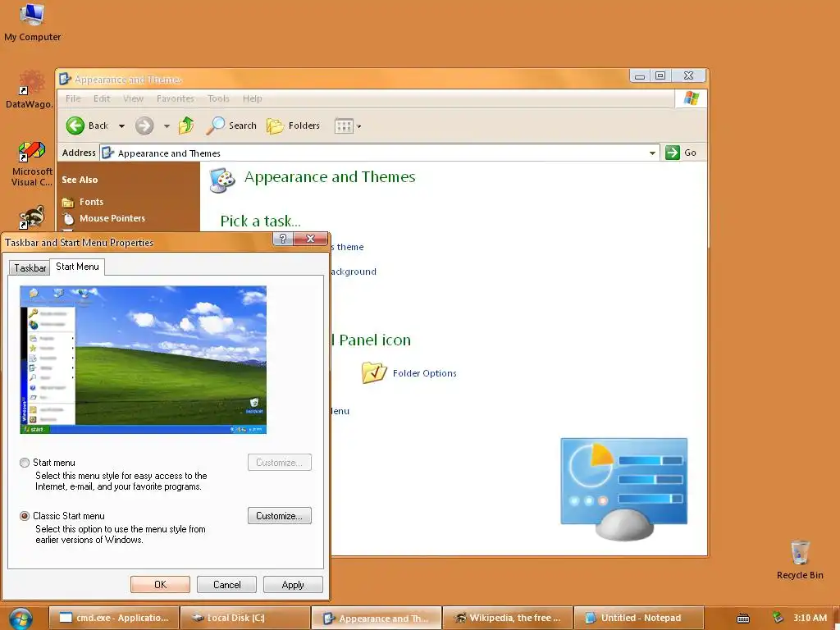Click the Fonts link under See Also

(x=92, y=202)
